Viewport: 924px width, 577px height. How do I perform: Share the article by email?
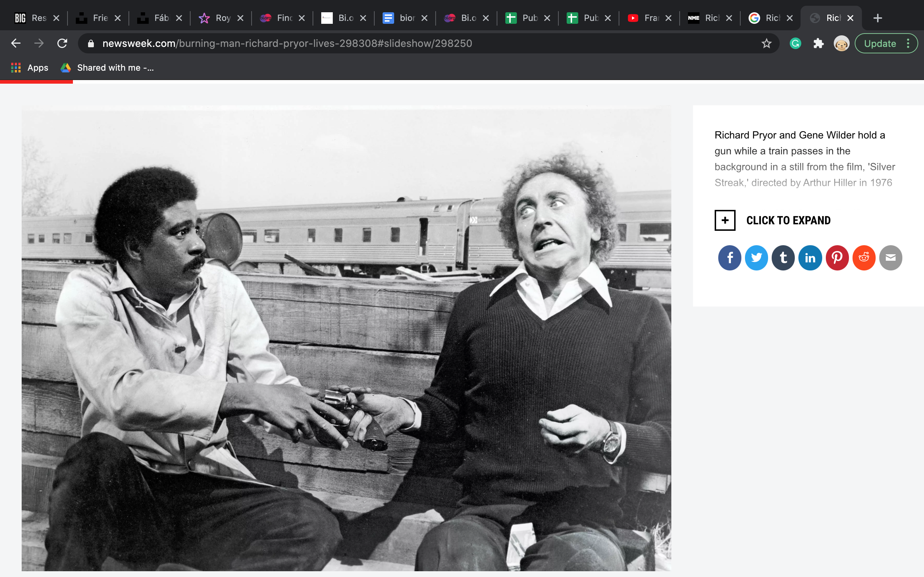click(x=890, y=257)
